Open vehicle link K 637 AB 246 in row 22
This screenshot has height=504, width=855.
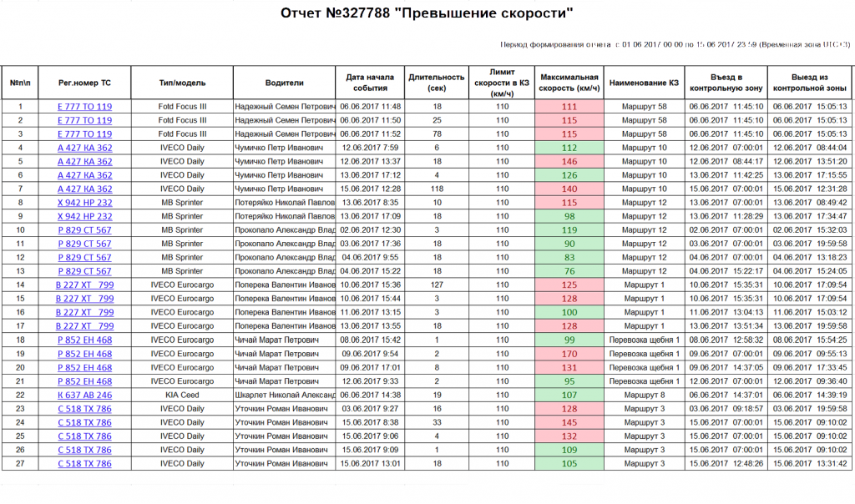click(84, 395)
